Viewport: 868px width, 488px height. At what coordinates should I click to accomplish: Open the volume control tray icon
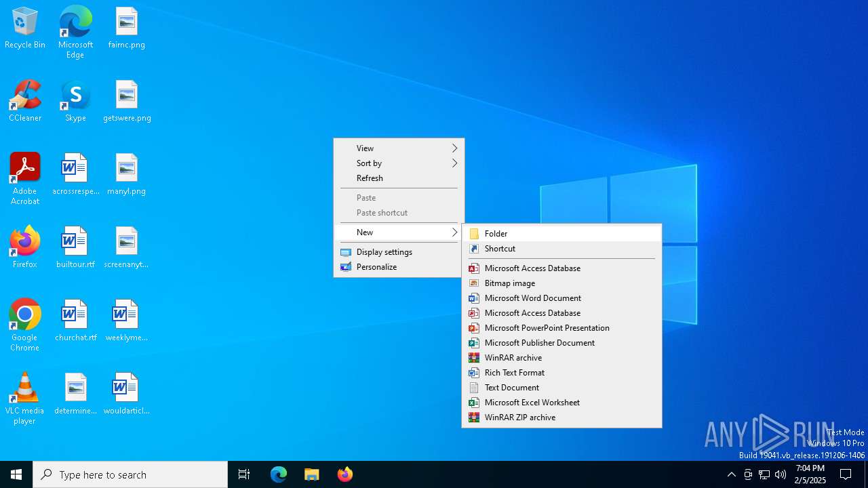click(x=781, y=474)
